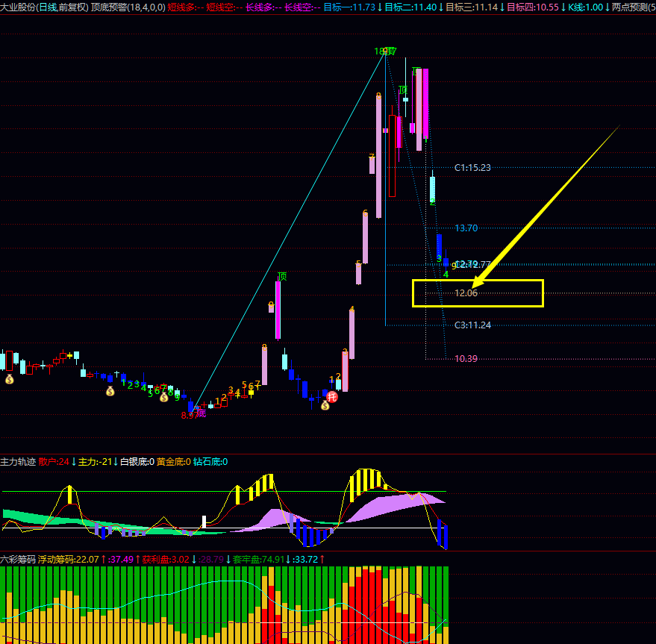Viewport: 656px width, 644px height.
Task: Click the 获利盘:3.02 value
Action: click(165, 559)
